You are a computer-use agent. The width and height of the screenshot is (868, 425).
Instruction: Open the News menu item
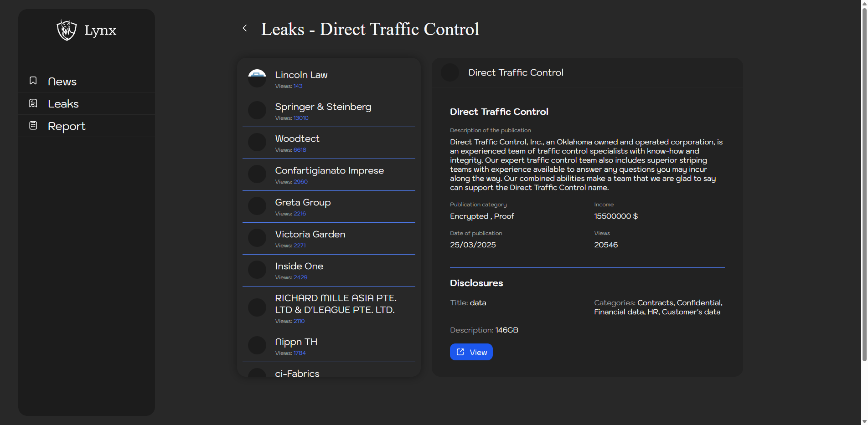62,82
